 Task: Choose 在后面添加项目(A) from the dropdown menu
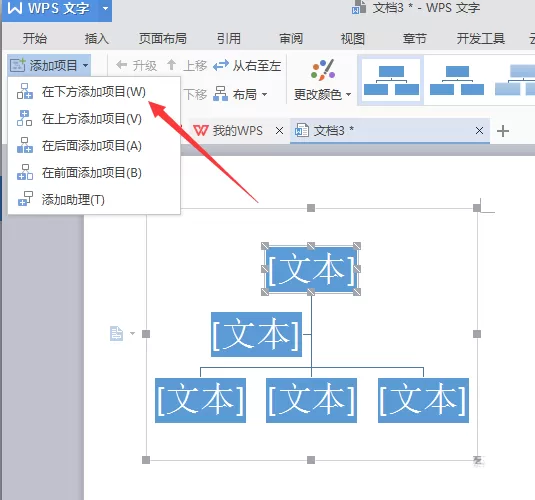[94, 146]
